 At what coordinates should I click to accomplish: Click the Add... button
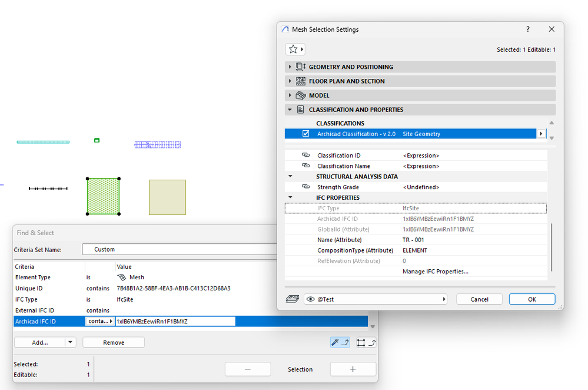click(x=40, y=342)
